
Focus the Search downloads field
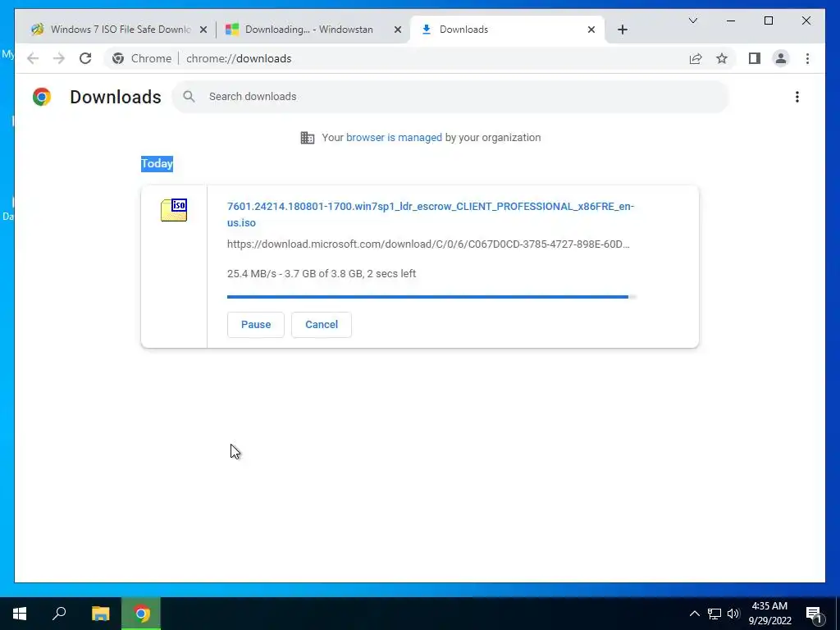(450, 97)
